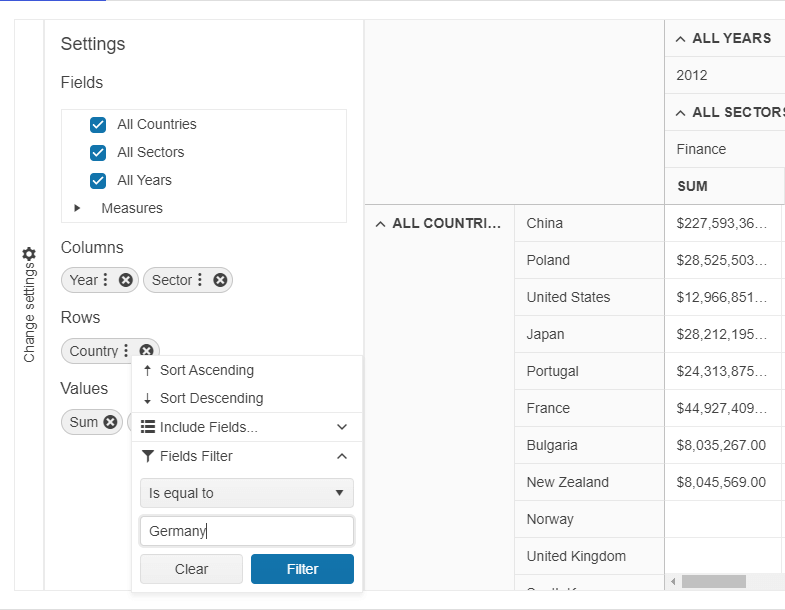The image size is (785, 610).
Task: Uncheck the All Countries checkbox
Action: pyautogui.click(x=98, y=125)
